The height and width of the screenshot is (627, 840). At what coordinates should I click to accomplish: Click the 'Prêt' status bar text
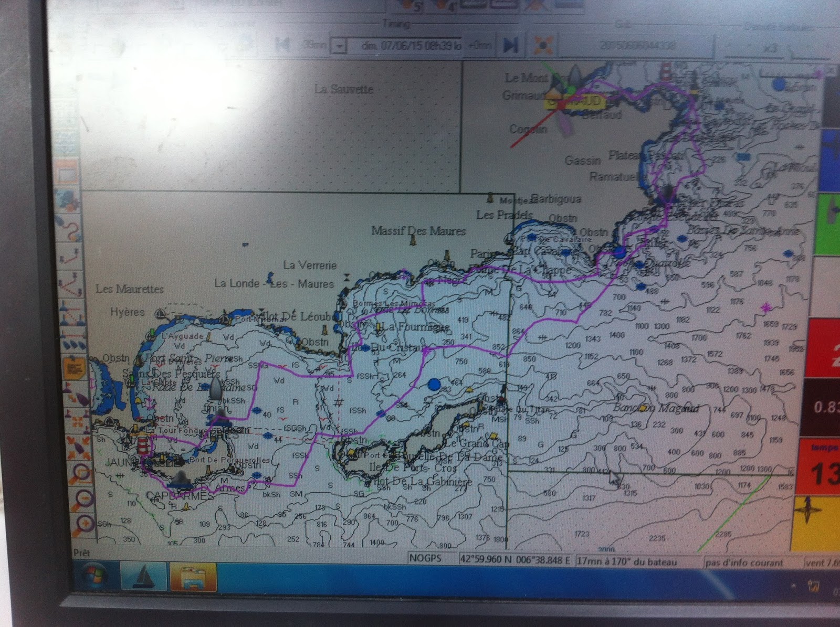tap(82, 553)
